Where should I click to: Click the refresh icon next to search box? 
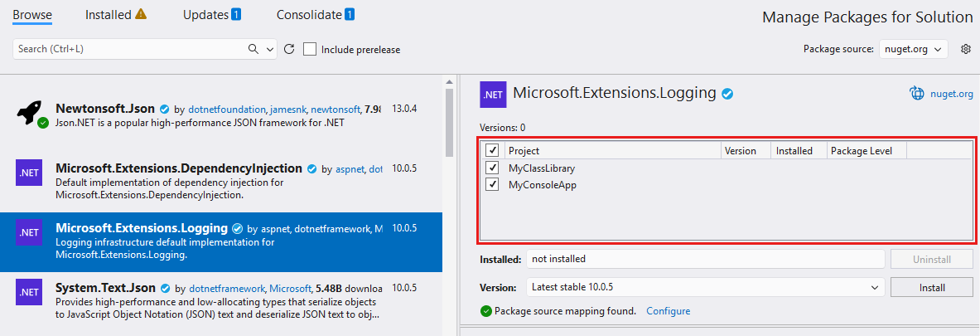click(x=289, y=49)
